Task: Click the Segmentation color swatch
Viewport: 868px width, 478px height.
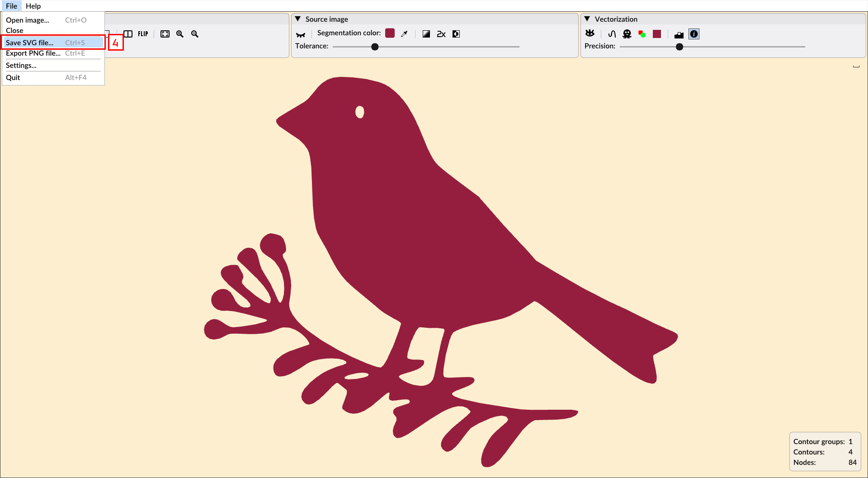Action: tap(390, 33)
